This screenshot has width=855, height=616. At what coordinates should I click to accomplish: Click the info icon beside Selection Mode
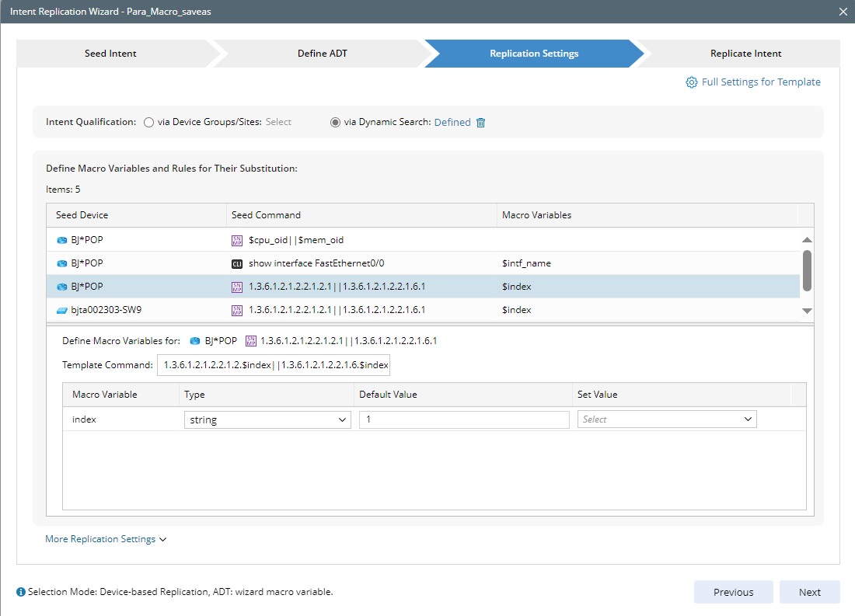21,592
